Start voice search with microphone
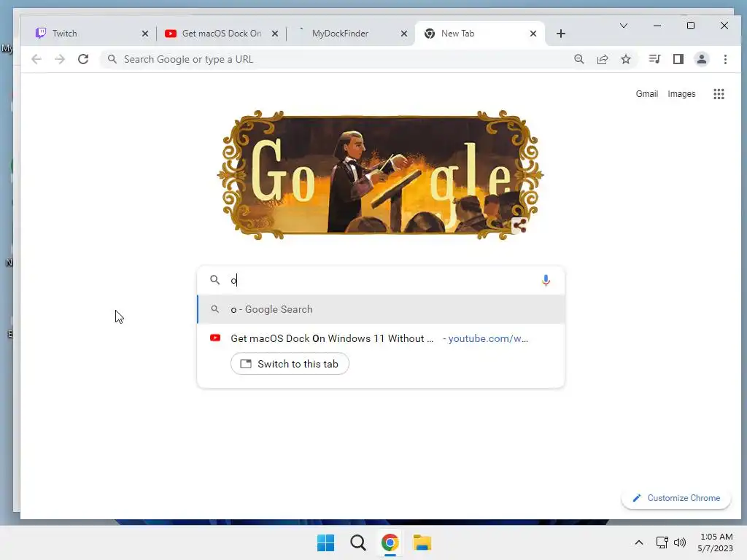 (x=546, y=280)
